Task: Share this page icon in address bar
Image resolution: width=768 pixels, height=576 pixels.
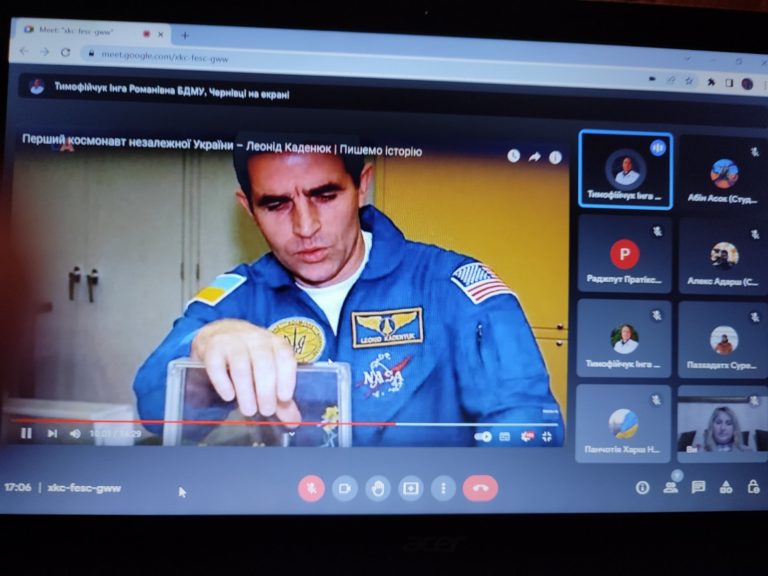Action: pos(671,80)
